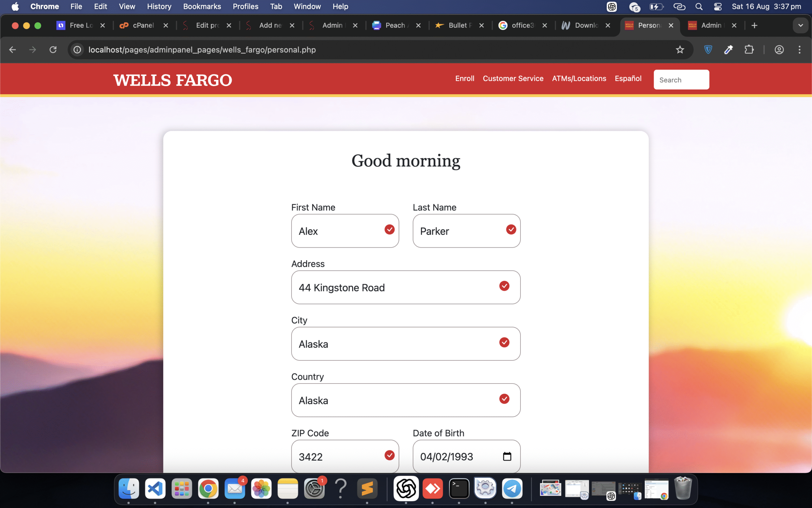This screenshot has width=812, height=508.
Task: Click the Country input field
Action: (406, 400)
